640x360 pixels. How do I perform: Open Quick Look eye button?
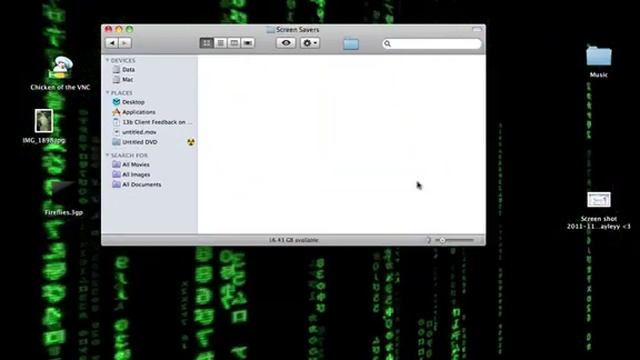tap(286, 43)
